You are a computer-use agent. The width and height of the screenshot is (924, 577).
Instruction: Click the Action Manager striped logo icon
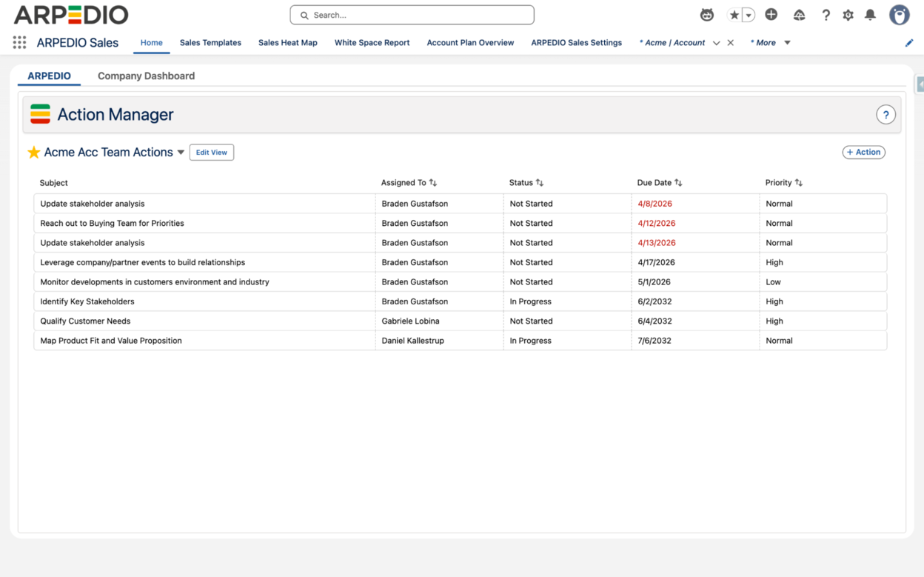pos(40,114)
